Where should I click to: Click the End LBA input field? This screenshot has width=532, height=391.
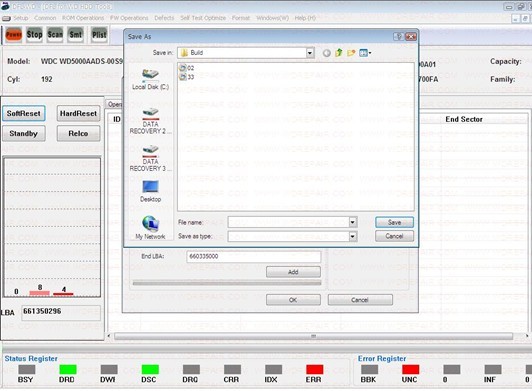pos(253,257)
